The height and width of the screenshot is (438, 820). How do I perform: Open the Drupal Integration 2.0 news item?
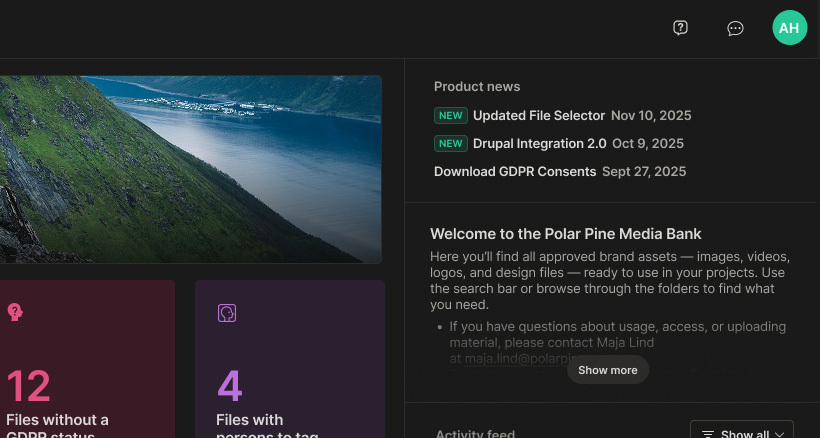pyautogui.click(x=539, y=144)
